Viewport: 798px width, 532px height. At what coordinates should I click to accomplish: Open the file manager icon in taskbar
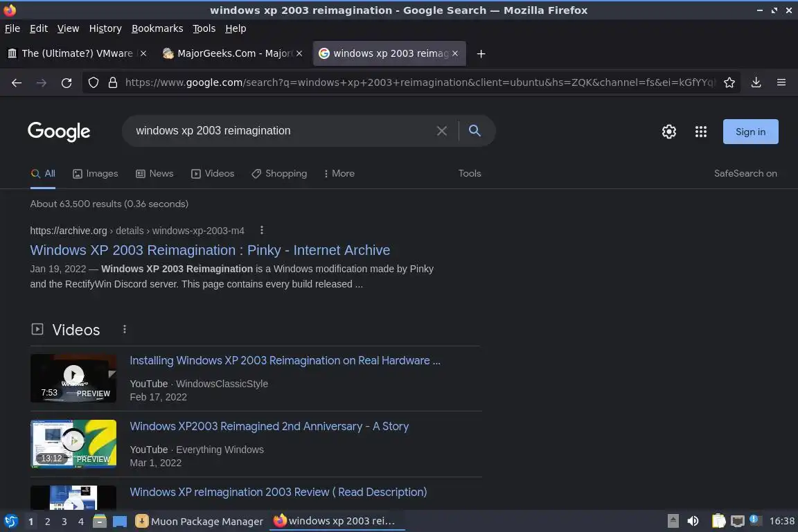click(100, 521)
